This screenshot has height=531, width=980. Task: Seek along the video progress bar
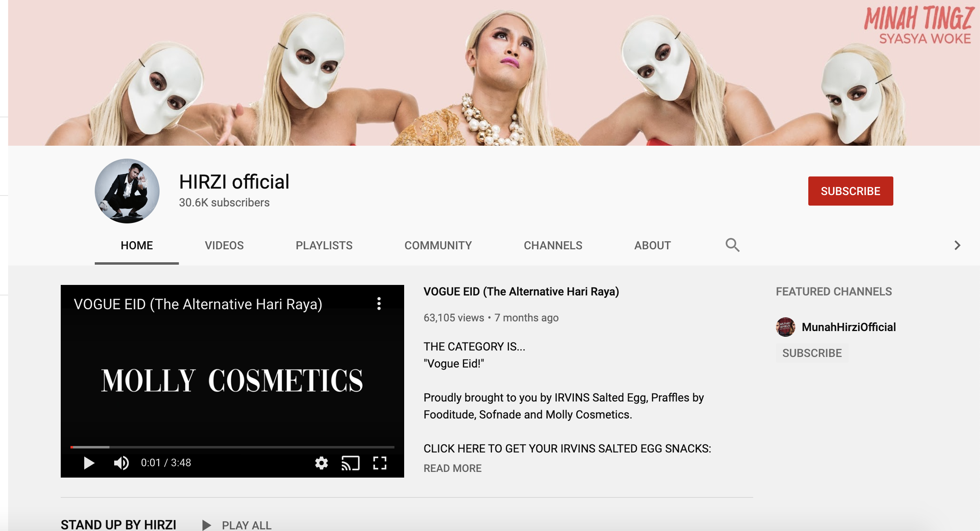[x=232, y=447]
